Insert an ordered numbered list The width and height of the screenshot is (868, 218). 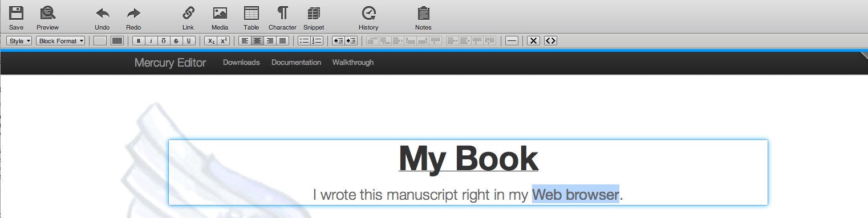pos(317,41)
